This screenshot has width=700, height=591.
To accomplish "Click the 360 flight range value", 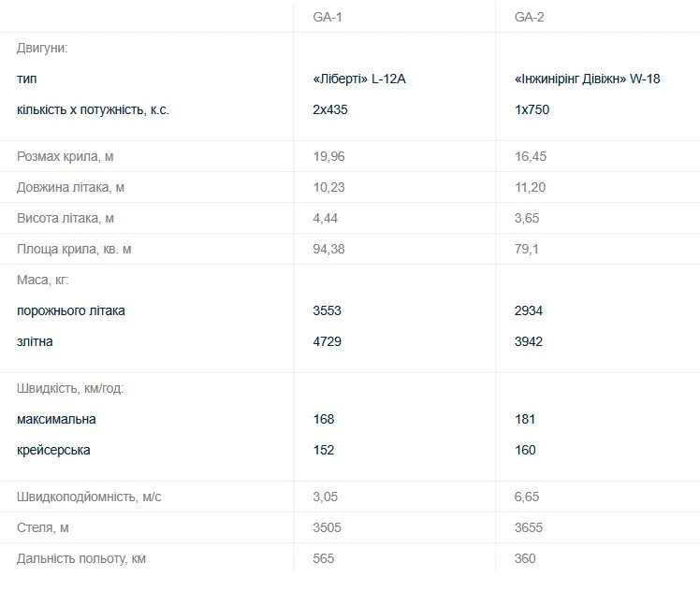I will (x=525, y=558).
